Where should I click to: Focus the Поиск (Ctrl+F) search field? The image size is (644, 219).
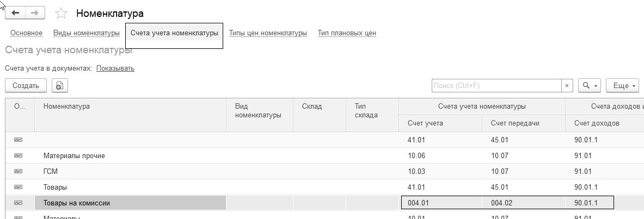[x=496, y=86]
